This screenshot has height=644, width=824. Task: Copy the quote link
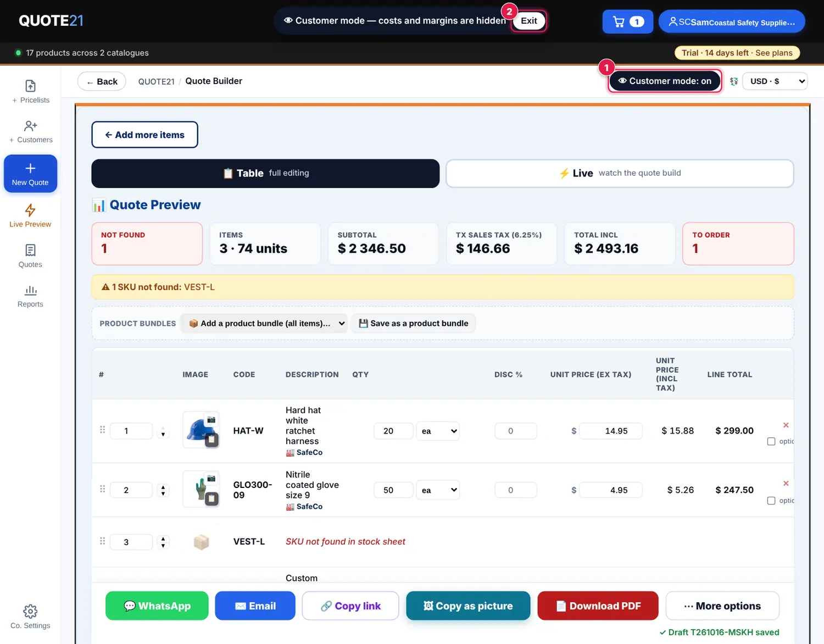[350, 606]
